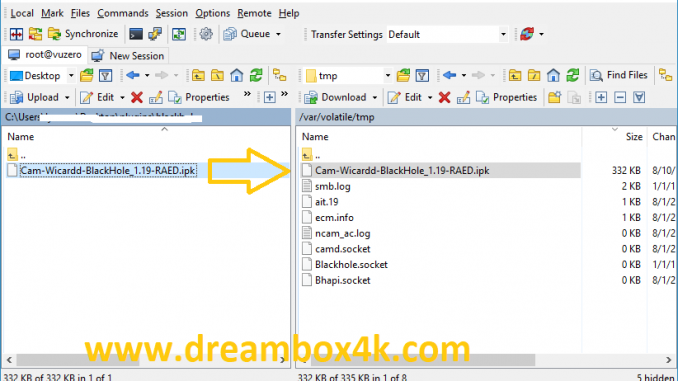Click the Synchronize toolbar button
Screen dimensions: 678x381
coord(83,34)
